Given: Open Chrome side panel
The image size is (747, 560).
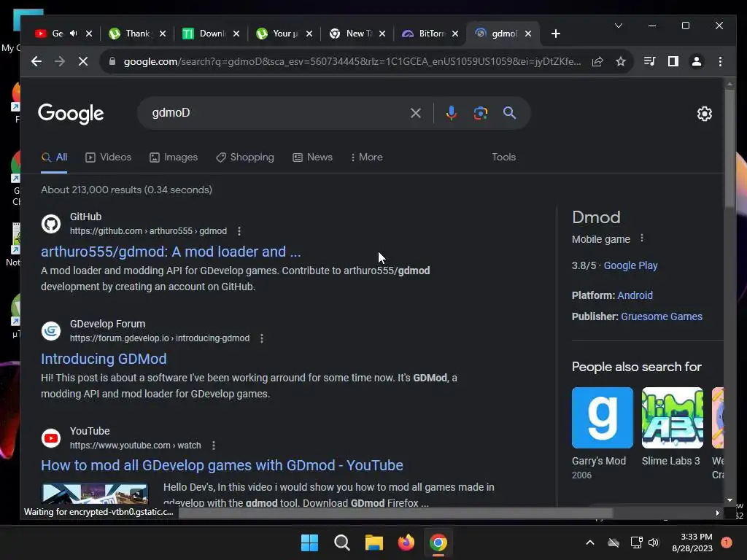Looking at the screenshot, I should [673, 61].
